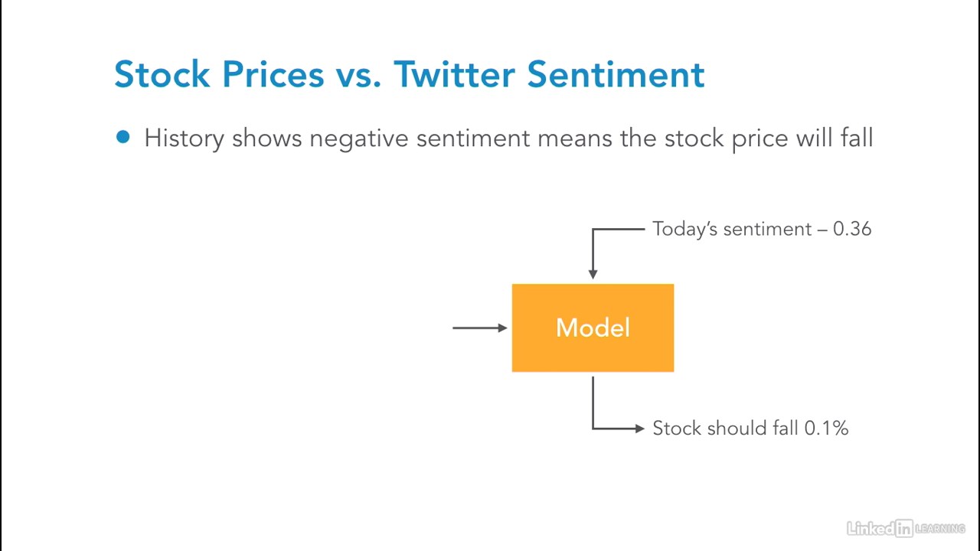
Task: Click the vertical line below the Model box
Action: coord(593,401)
